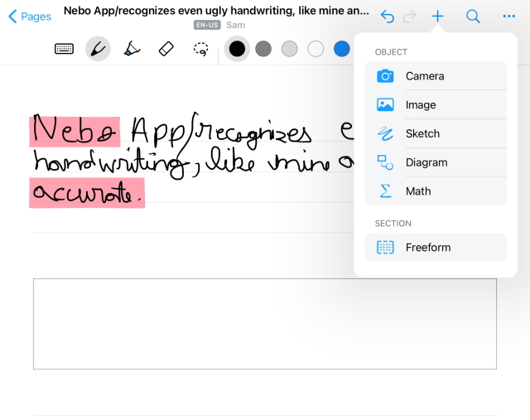Open the search magnifier icon
The image size is (530, 420).
coord(473,17)
